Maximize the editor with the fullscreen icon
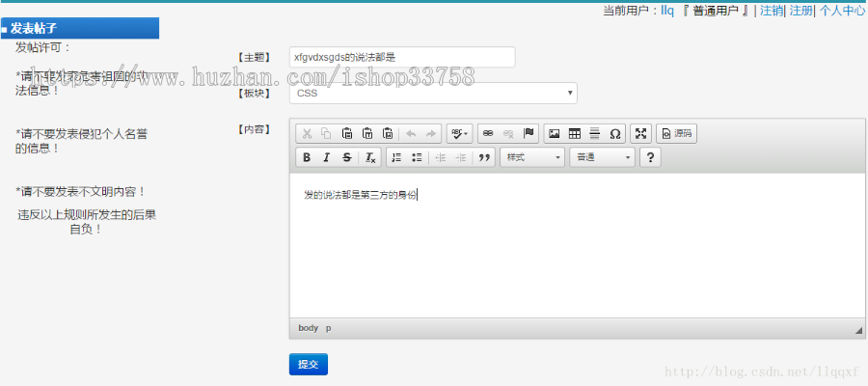 tap(640, 133)
